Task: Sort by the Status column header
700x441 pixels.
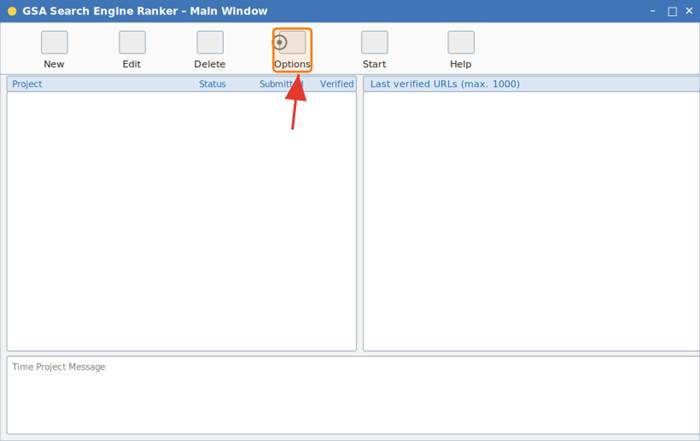Action: point(212,84)
